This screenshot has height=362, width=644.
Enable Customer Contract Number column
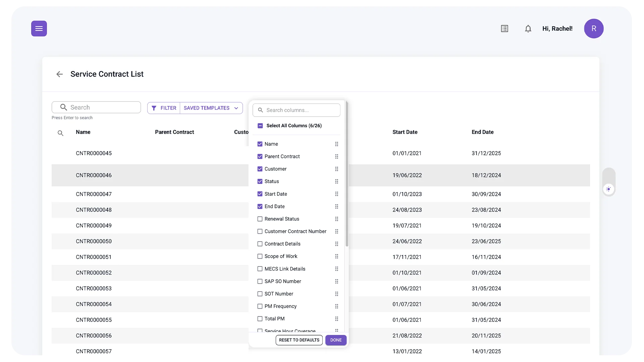[x=260, y=231]
